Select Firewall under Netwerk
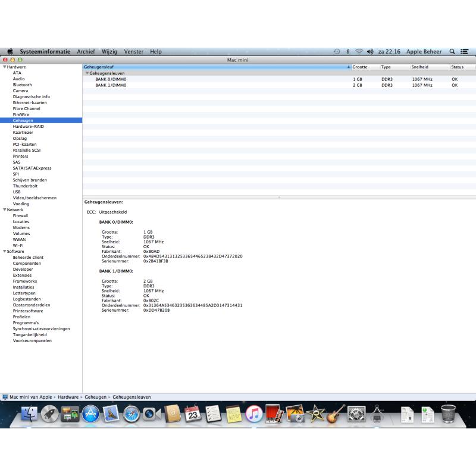The image size is (476, 476). coord(20,215)
